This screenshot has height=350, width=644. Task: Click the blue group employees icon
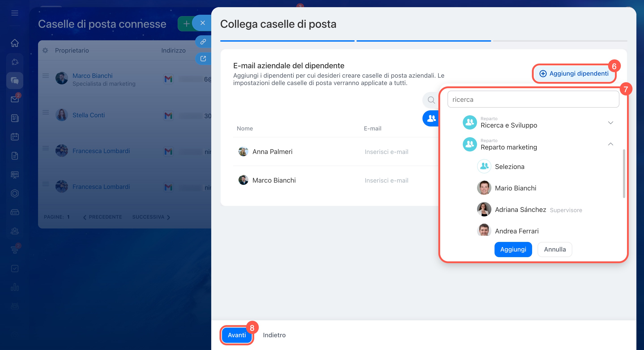pos(431,118)
